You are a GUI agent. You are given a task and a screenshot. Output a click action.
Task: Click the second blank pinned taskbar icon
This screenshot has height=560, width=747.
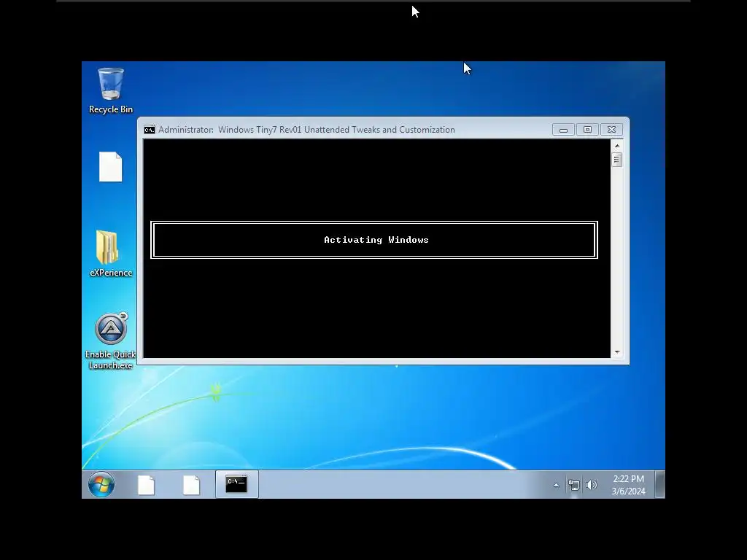191,485
